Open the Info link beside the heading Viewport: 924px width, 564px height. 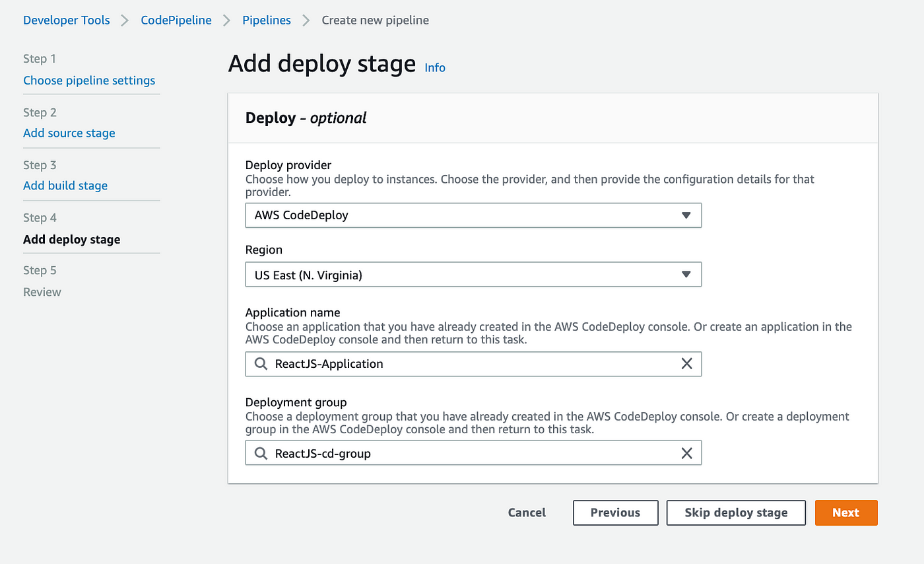pyautogui.click(x=435, y=67)
